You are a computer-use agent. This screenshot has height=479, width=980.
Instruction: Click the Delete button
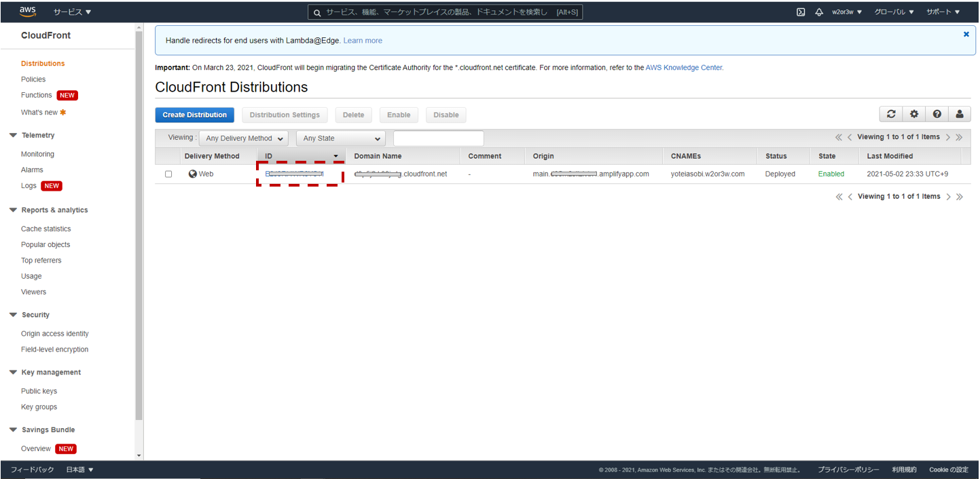[x=353, y=115]
